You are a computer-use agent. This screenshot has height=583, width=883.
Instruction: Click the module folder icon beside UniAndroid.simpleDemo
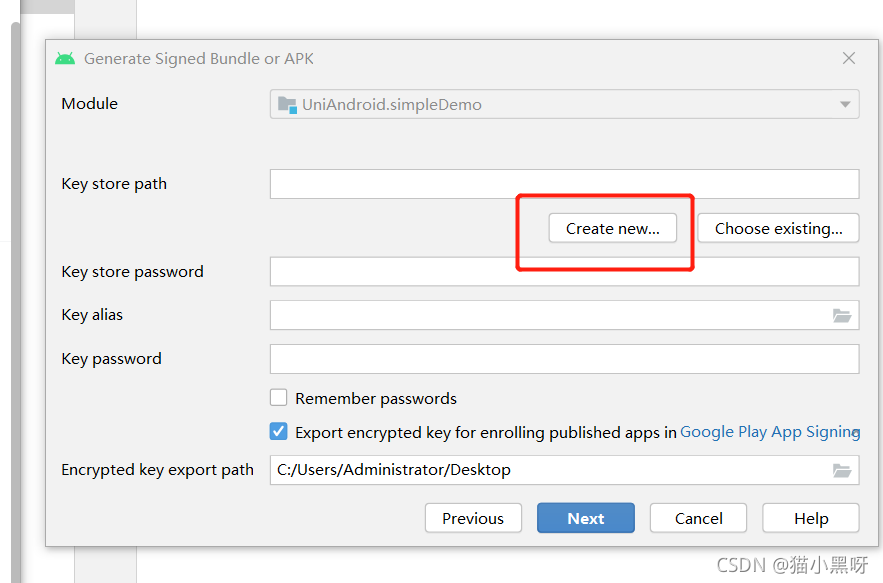(x=287, y=105)
